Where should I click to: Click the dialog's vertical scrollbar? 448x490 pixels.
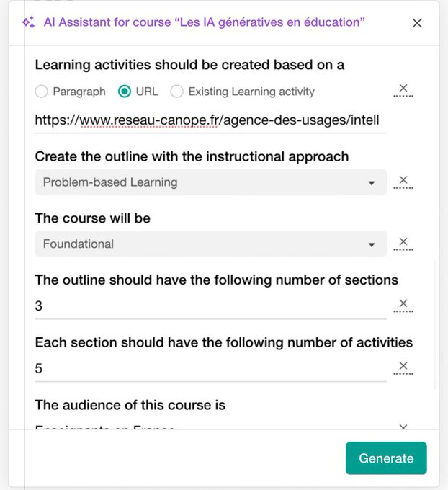[x=434, y=324]
